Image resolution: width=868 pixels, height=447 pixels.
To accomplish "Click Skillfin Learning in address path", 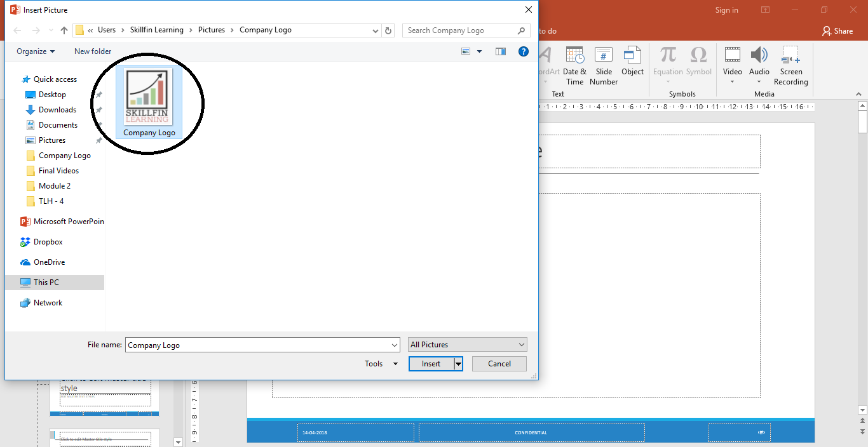I will pos(157,30).
